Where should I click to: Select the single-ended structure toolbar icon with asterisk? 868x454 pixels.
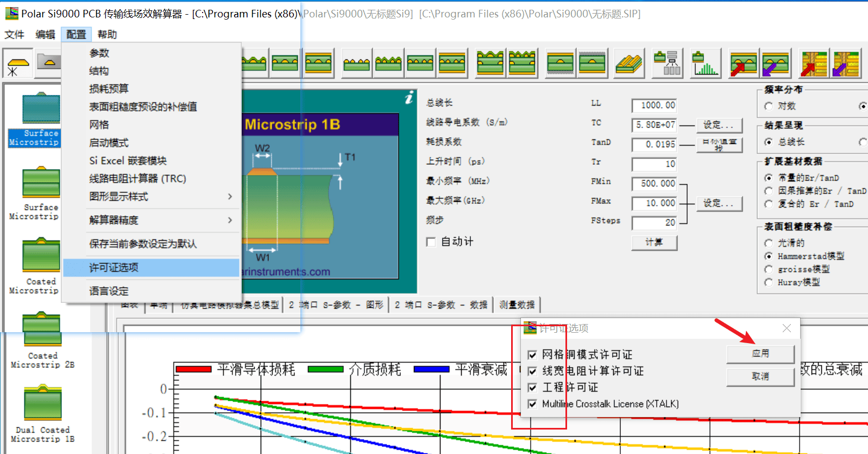tap(18, 64)
